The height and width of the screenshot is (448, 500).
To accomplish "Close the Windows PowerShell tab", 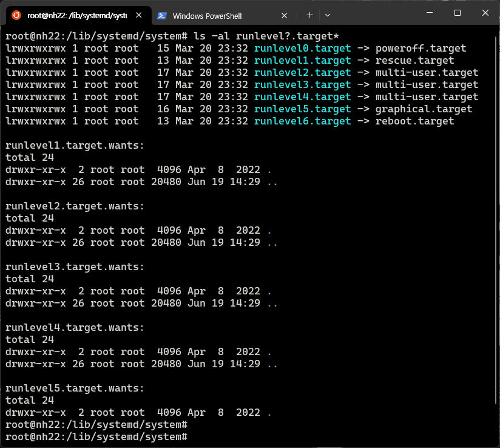I will [x=285, y=15].
